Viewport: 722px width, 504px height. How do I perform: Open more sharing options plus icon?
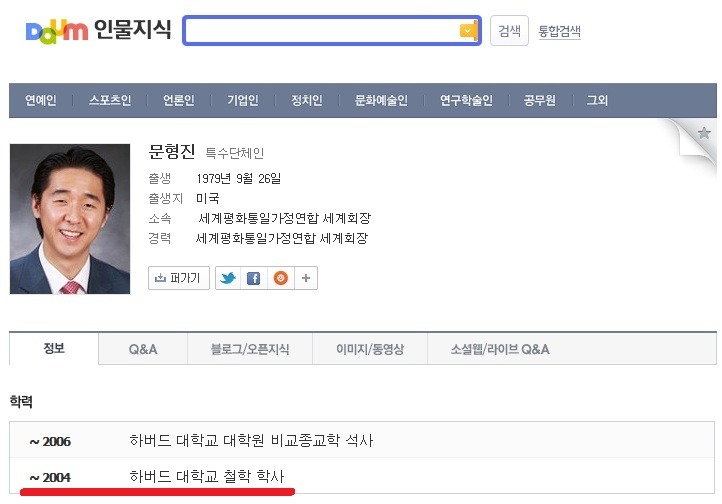click(306, 278)
